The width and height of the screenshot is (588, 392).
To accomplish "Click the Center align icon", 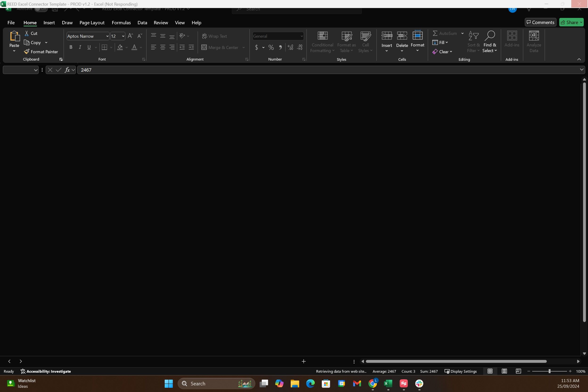I will coord(163,47).
